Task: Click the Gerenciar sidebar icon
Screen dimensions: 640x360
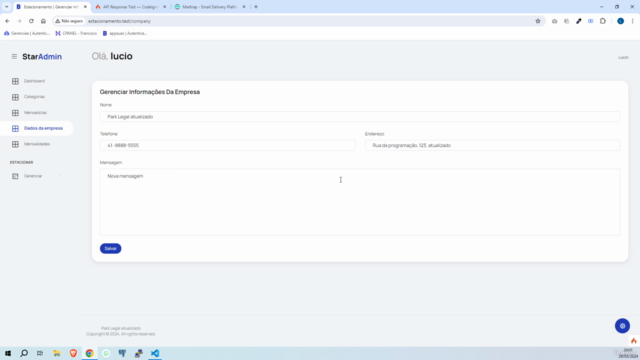Action: [x=15, y=176]
